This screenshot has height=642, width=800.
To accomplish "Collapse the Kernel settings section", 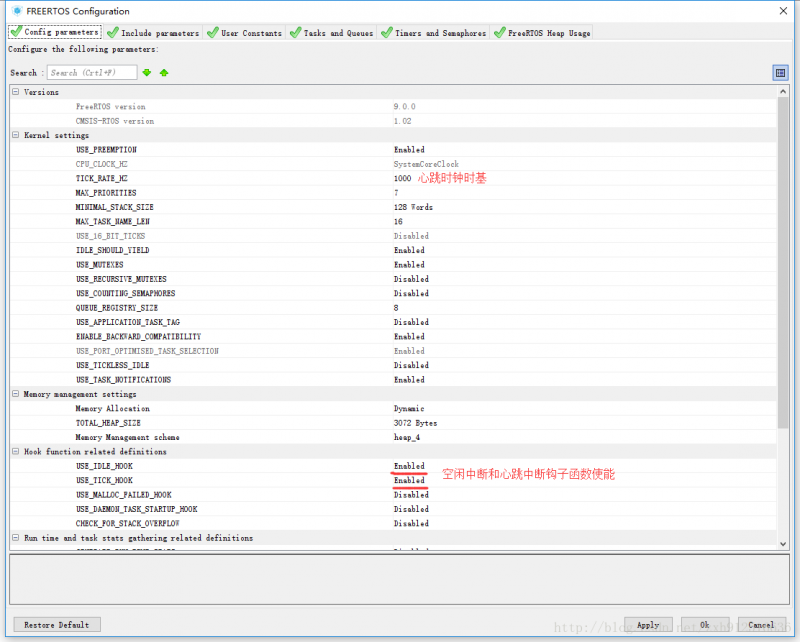I will [x=16, y=135].
